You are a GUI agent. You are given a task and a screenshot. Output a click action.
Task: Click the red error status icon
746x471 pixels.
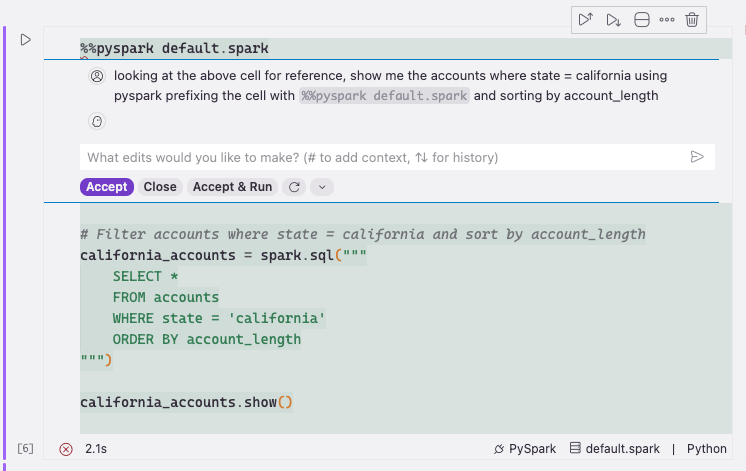click(x=66, y=449)
